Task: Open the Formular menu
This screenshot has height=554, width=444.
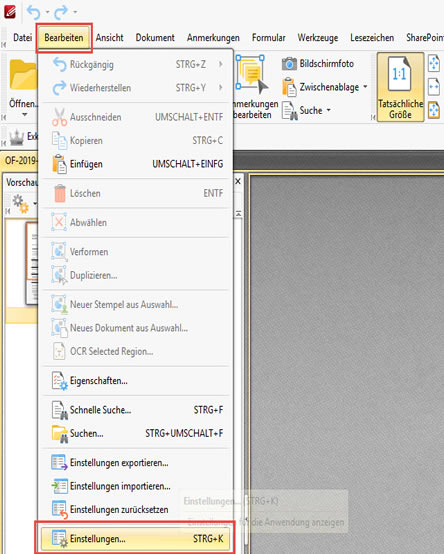Action: coord(268,38)
